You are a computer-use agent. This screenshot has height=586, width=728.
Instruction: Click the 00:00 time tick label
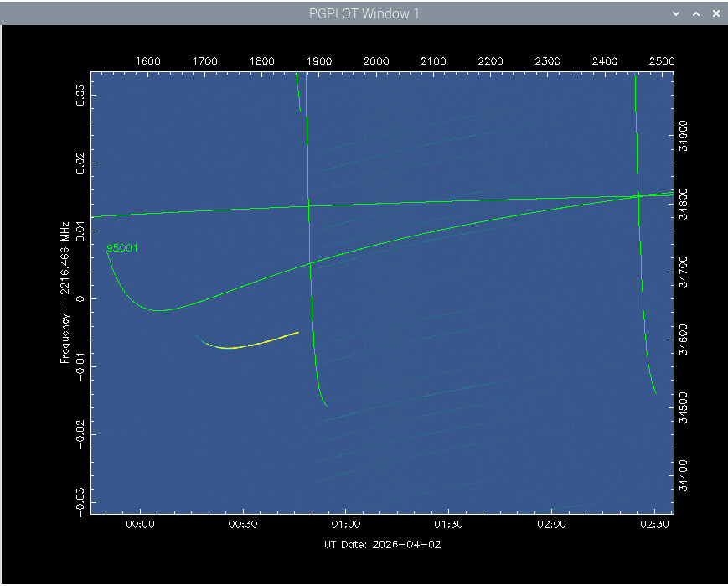[x=139, y=525]
